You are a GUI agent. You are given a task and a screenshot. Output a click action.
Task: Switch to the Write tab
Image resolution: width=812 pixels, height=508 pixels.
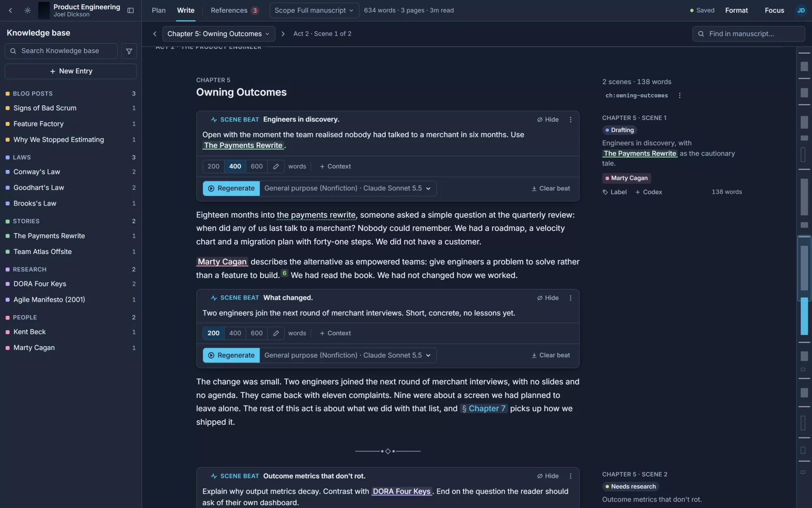(x=186, y=11)
